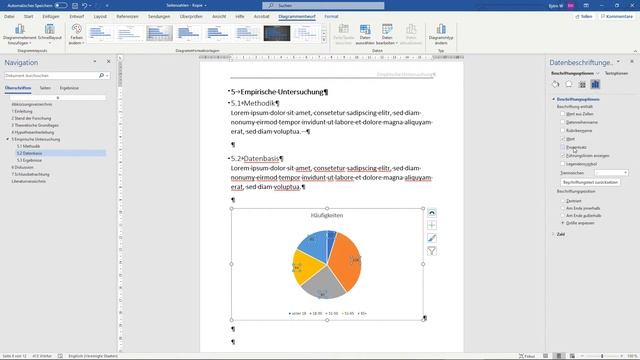Click the Undo arrow in title bar

(x=84, y=6)
